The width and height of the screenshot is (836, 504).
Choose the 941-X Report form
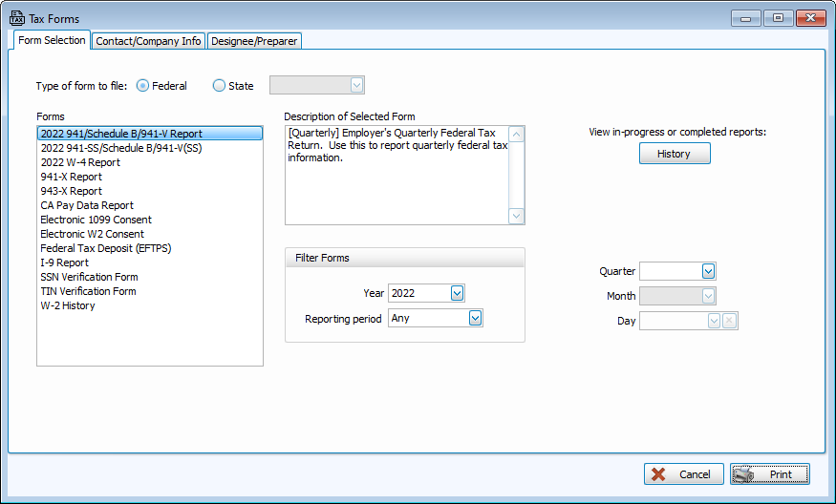(71, 177)
